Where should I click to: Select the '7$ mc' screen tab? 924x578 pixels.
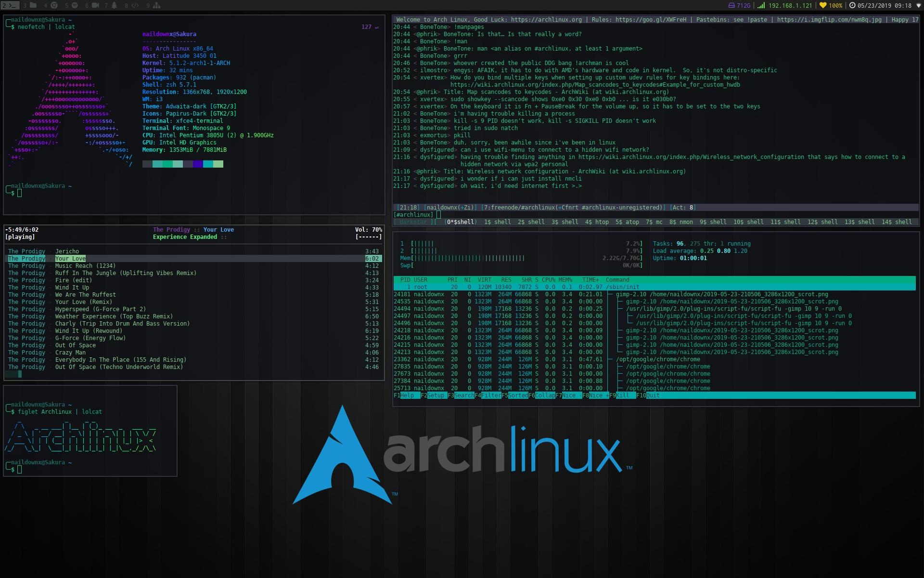(654, 222)
